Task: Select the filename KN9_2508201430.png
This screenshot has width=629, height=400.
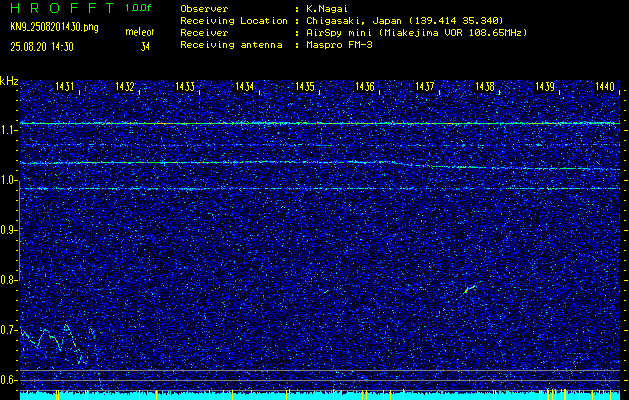Action: tap(54, 27)
